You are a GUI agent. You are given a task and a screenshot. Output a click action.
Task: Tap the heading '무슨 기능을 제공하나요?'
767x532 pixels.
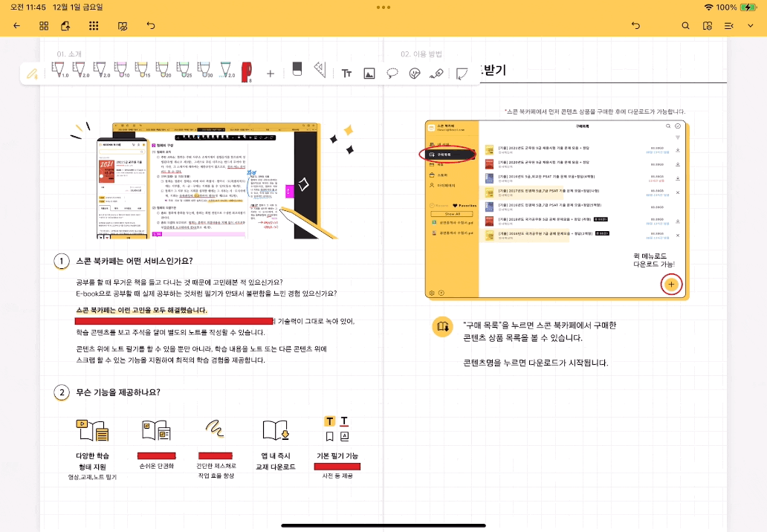(118, 392)
